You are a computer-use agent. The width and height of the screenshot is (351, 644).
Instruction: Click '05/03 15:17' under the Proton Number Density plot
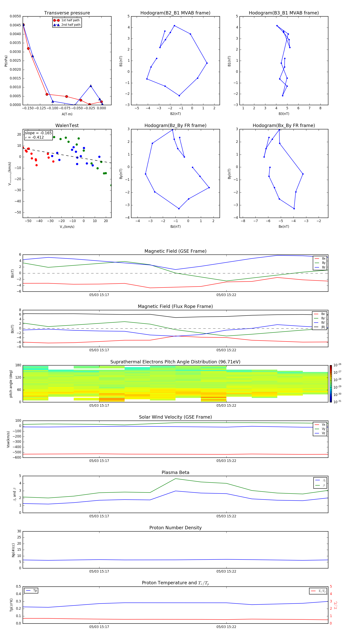pos(99,571)
